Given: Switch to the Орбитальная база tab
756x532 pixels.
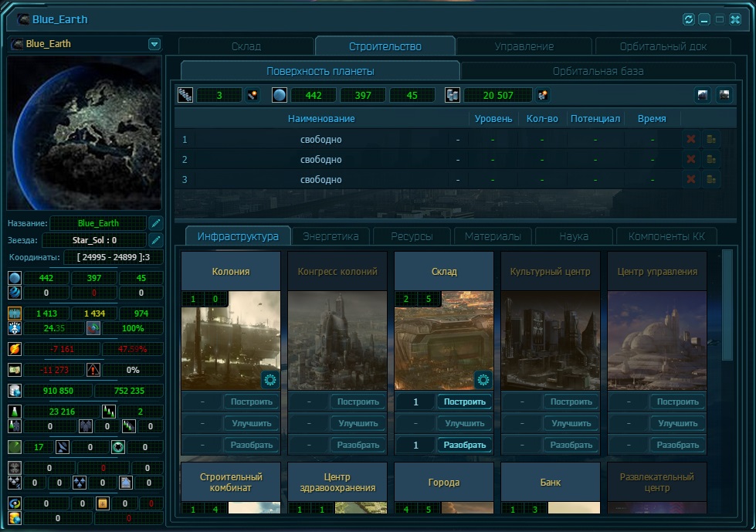Looking at the screenshot, I should click(598, 71).
